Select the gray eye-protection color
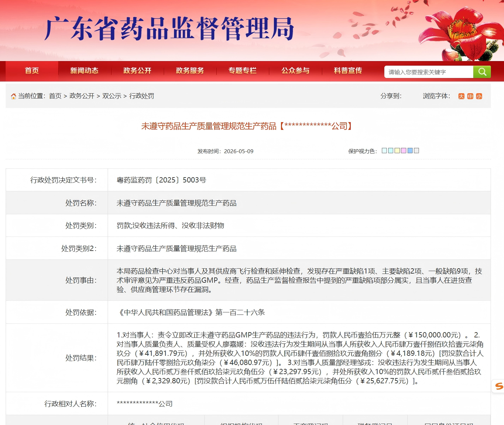The width and height of the screenshot is (504, 425). (416, 151)
